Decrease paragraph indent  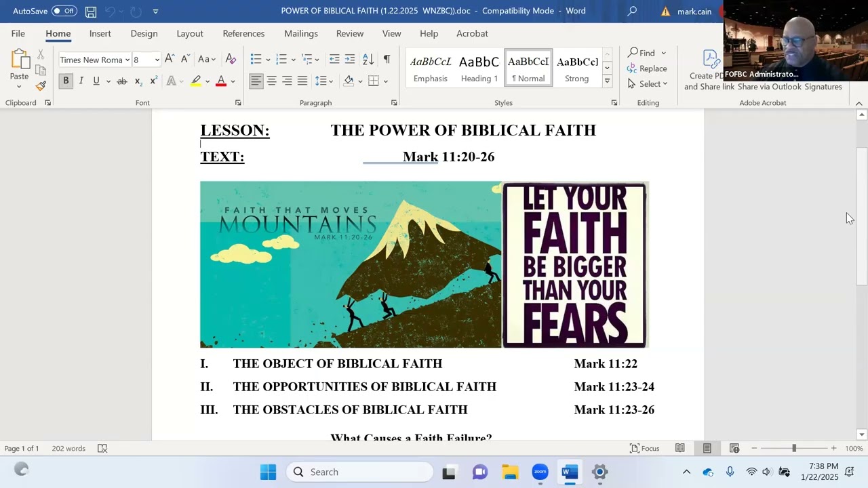(334, 60)
